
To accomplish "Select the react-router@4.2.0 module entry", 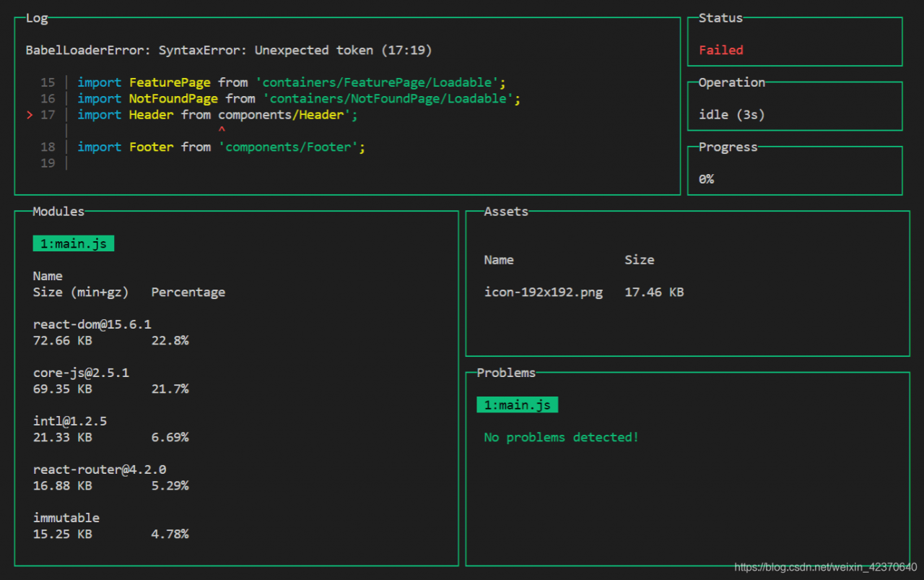I will (x=100, y=469).
